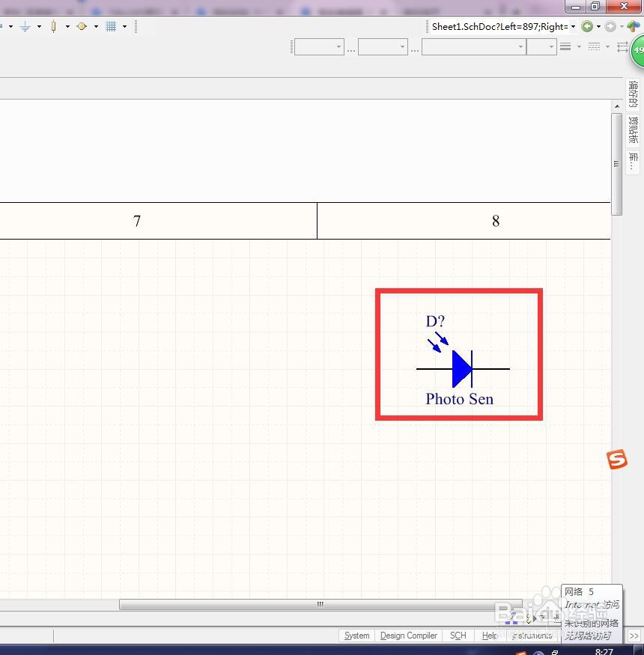Open the GND power port dropdown arrow
The width and height of the screenshot is (644, 655).
[x=39, y=27]
